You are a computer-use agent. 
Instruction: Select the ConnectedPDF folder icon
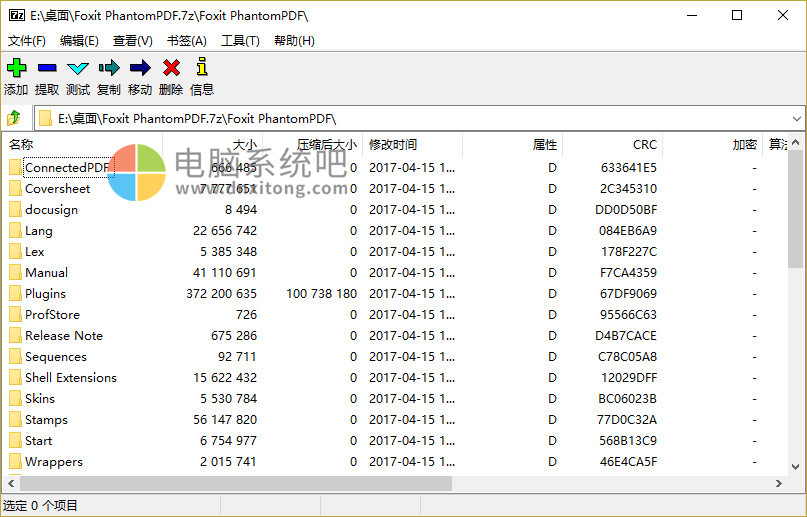(15, 167)
